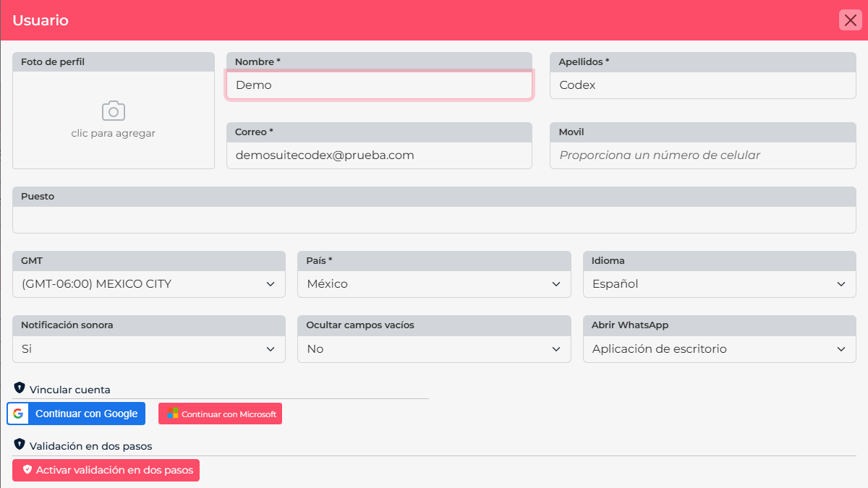Screen dimensions: 868x488
Task: Open the Ocultar campos vacíos dropdown
Action: (434, 348)
